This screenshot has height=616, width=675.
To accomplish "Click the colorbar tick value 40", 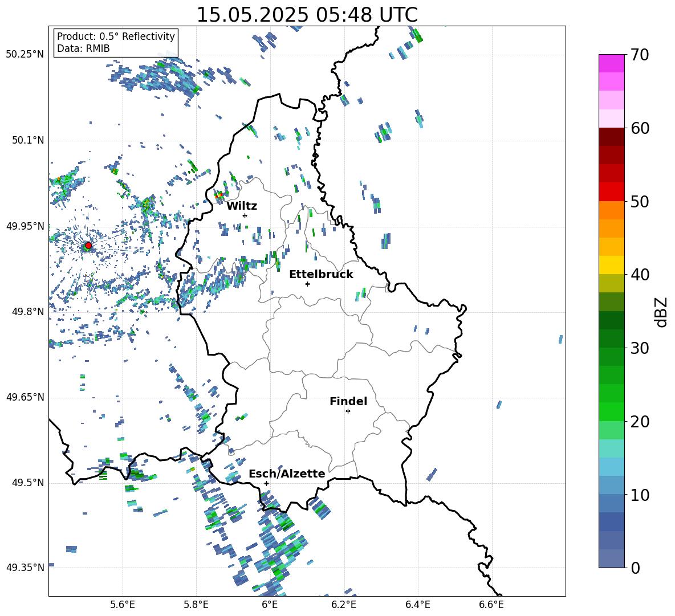I will tap(639, 275).
